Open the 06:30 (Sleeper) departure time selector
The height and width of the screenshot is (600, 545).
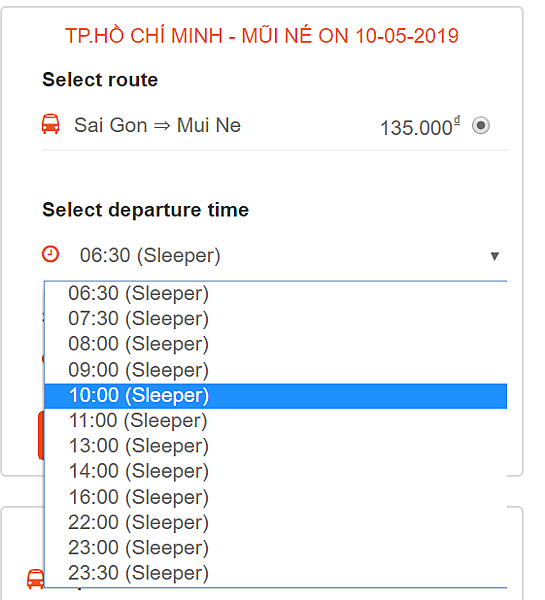click(x=275, y=256)
